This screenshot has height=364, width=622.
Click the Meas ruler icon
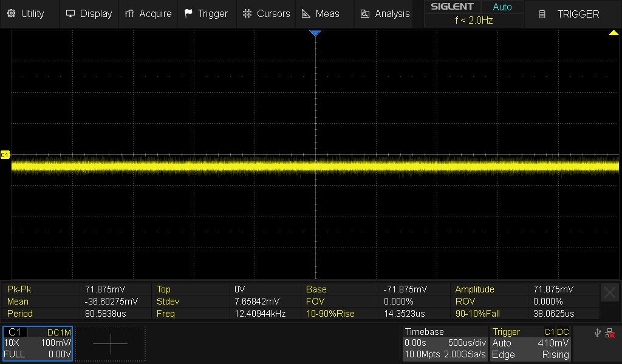coord(306,13)
